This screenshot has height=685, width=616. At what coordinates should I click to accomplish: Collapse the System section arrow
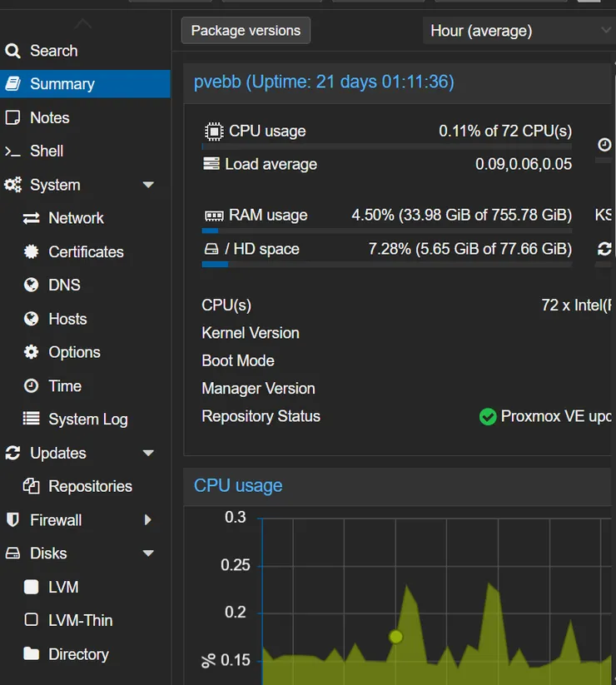click(148, 185)
